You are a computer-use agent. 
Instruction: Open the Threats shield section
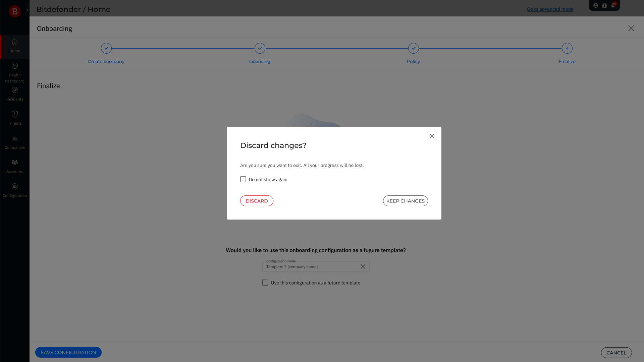[x=15, y=118]
